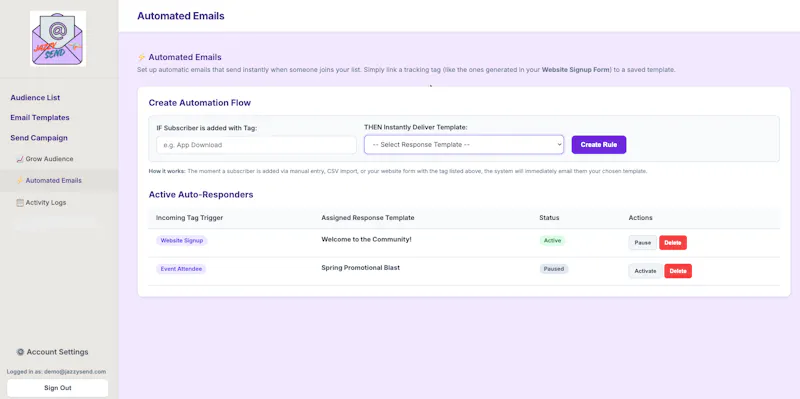
Task: Click the Status column header
Action: click(549, 218)
